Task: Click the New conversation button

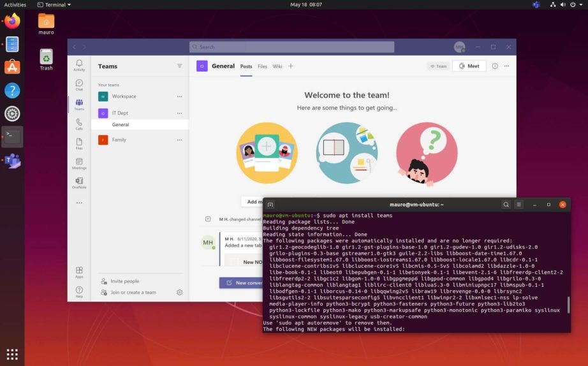Action: tap(241, 282)
